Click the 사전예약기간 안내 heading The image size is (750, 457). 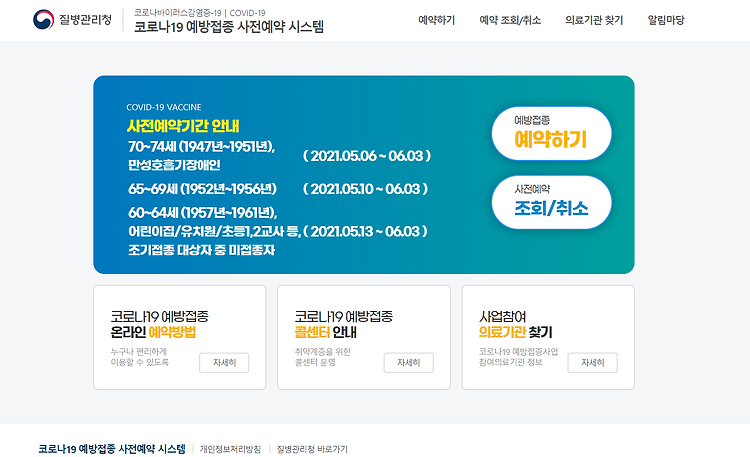[183, 126]
